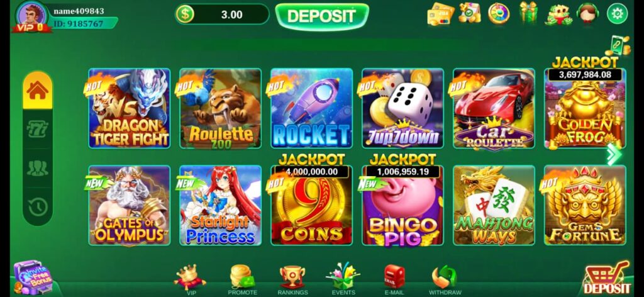The height and width of the screenshot is (297, 644).
Task: Switch to the slots 777 sidebar tab
Action: (37, 130)
